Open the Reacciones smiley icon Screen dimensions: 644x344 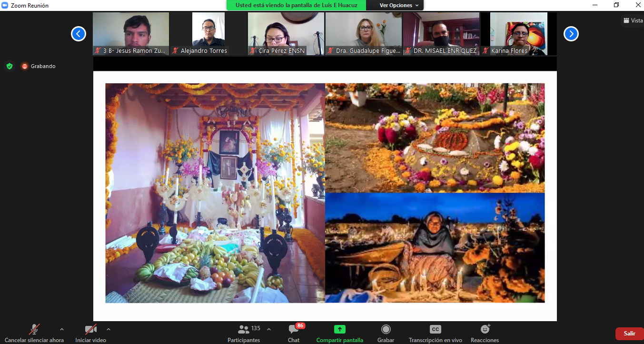pos(485,329)
